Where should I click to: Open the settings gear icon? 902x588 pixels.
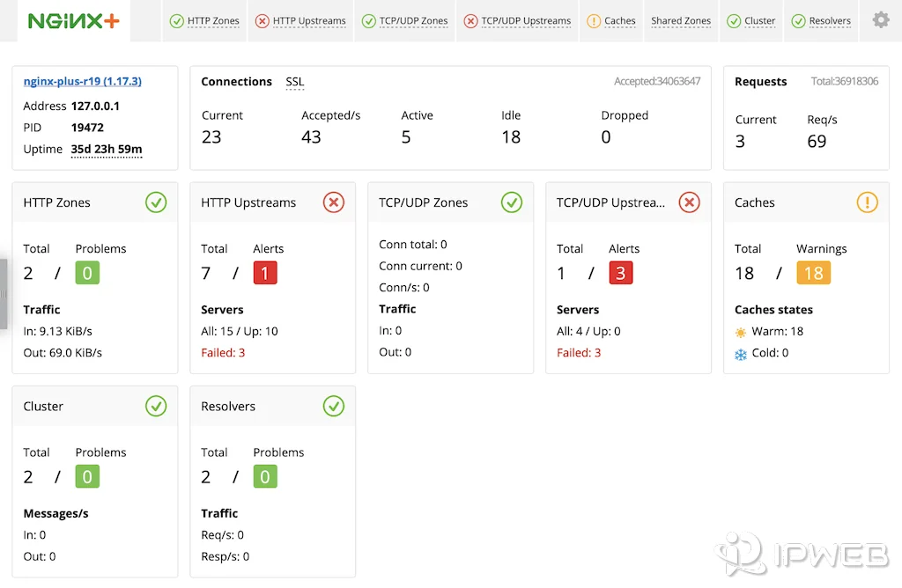pos(881,20)
